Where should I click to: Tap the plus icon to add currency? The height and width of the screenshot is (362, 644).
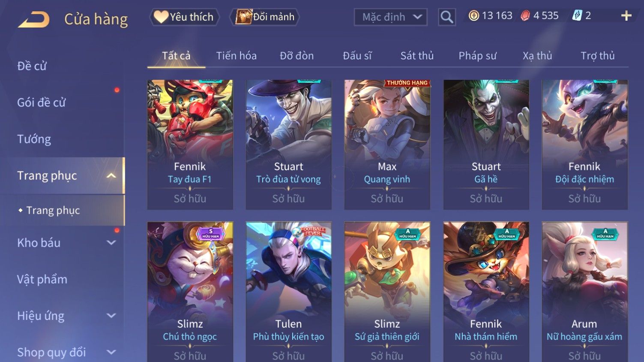point(626,16)
